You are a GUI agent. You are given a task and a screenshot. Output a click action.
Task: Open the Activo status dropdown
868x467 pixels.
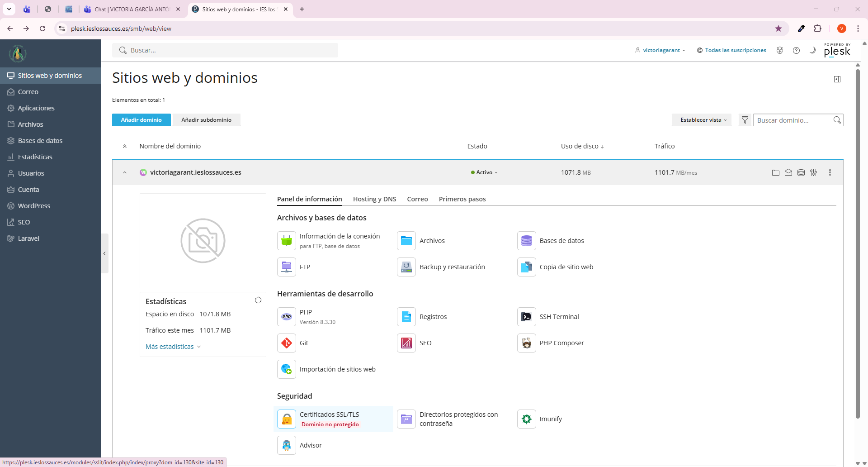click(484, 172)
